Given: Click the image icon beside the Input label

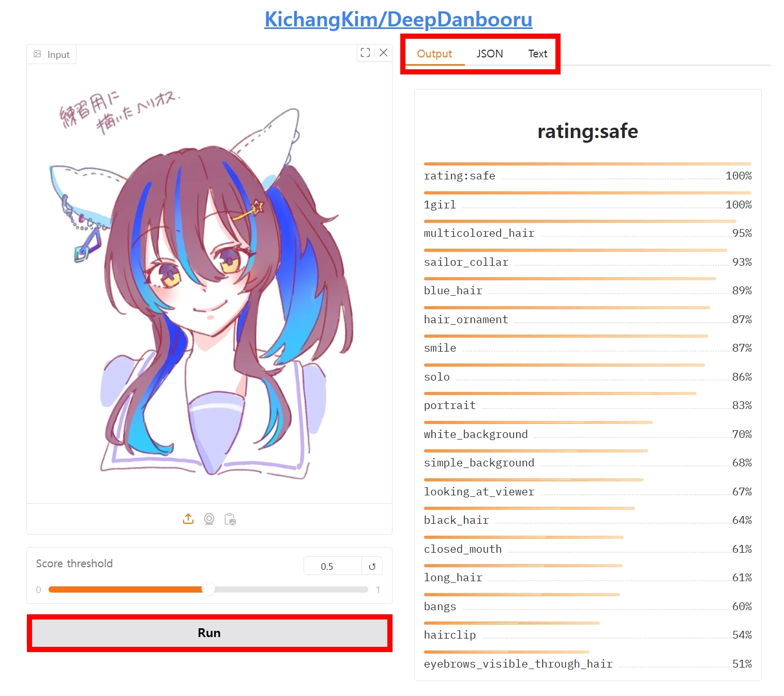Looking at the screenshot, I should pos(37,54).
